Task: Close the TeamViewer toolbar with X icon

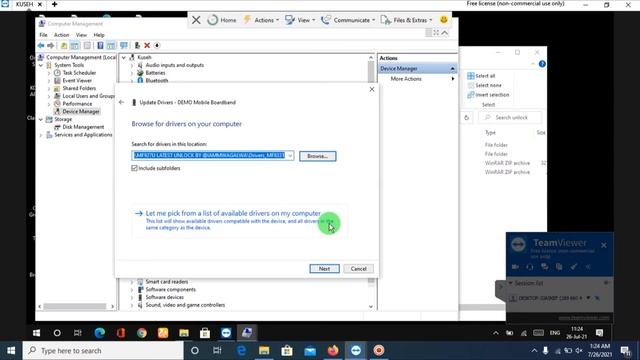Action: (x=196, y=20)
